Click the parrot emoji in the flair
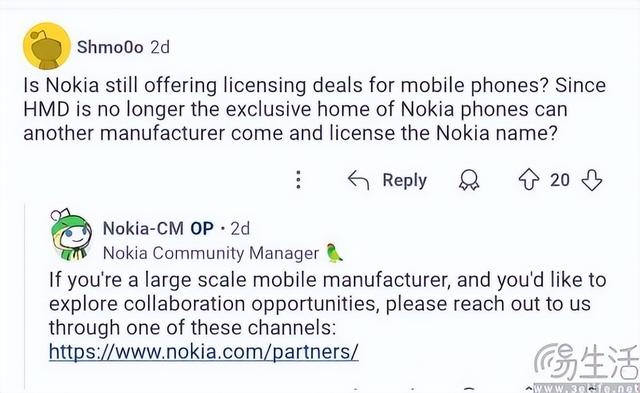Image resolution: width=640 pixels, height=393 pixels. pyautogui.click(x=335, y=253)
